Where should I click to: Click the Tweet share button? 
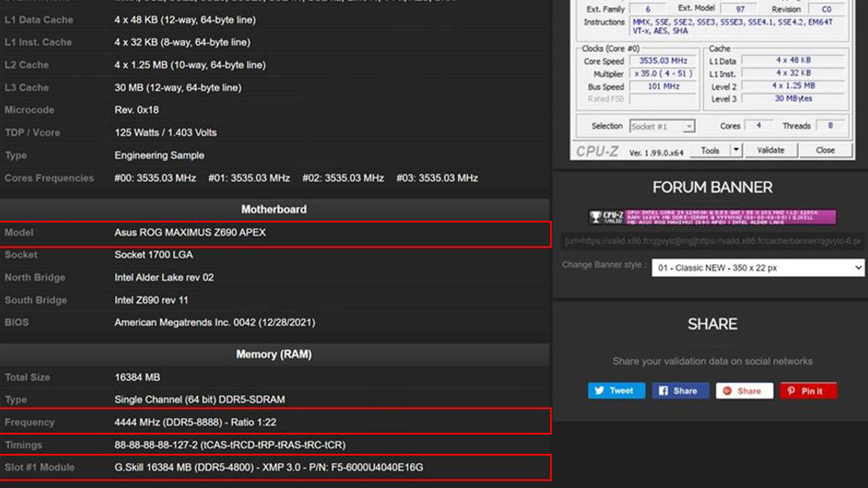pyautogui.click(x=616, y=390)
